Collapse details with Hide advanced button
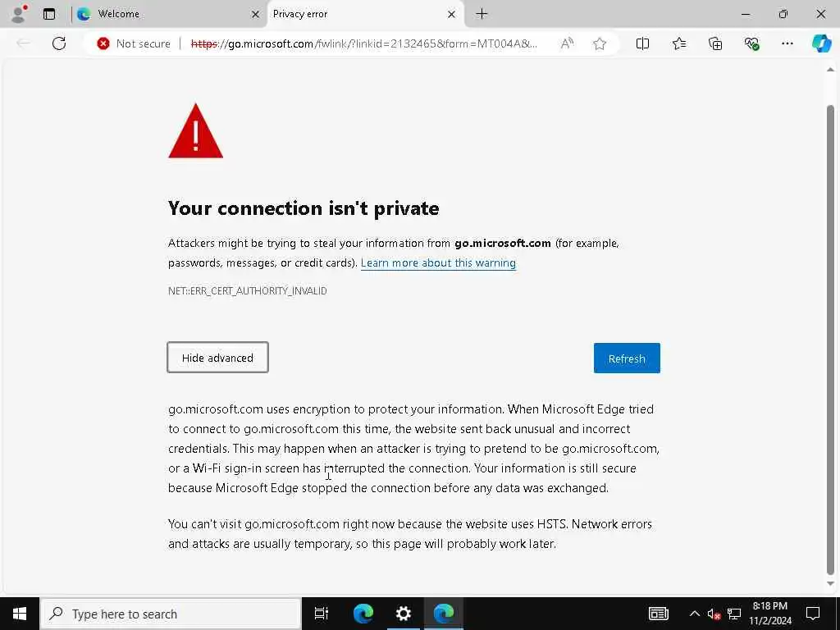 coord(217,358)
